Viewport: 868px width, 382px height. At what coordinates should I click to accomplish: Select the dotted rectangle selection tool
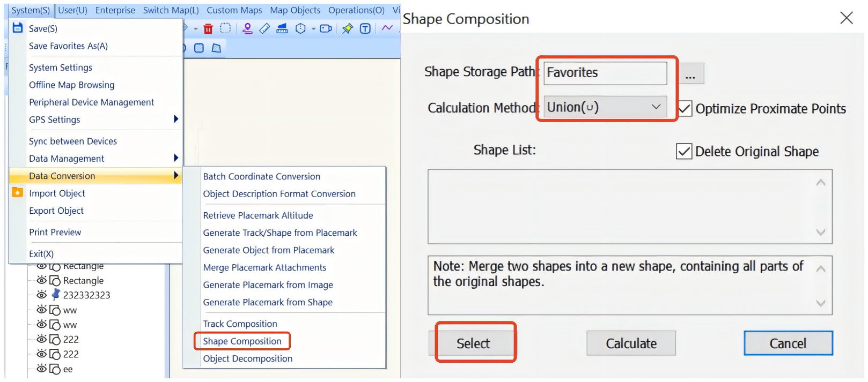pyautogui.click(x=225, y=28)
